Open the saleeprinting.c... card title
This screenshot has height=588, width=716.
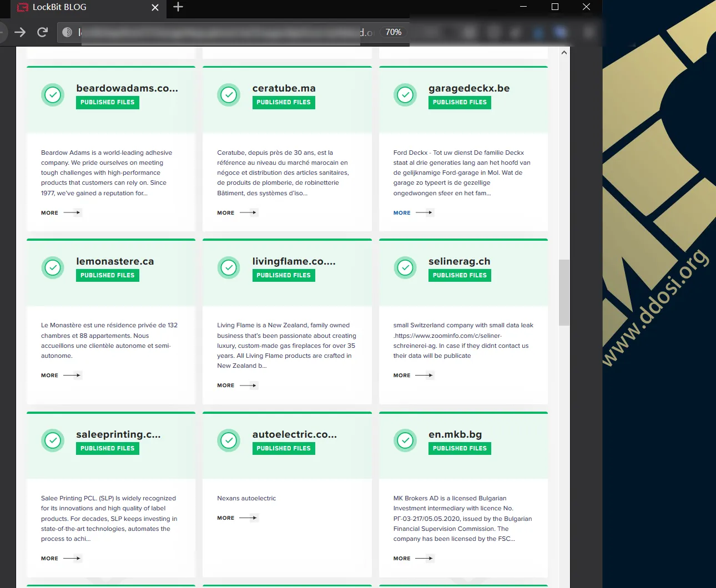click(x=118, y=435)
